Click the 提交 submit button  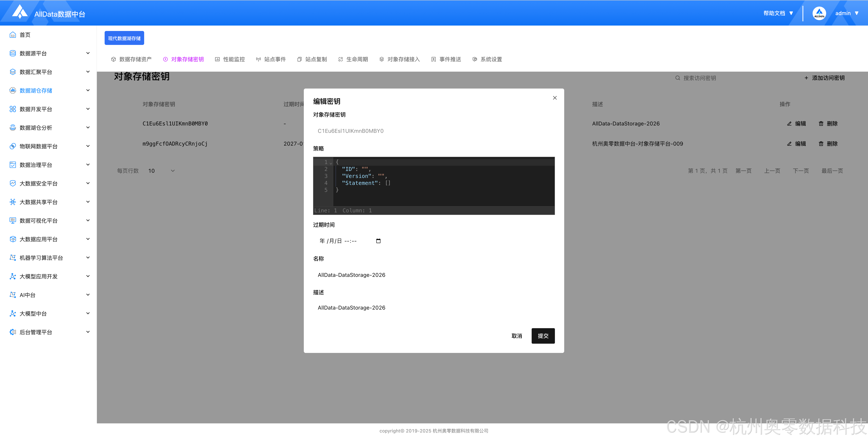point(543,336)
